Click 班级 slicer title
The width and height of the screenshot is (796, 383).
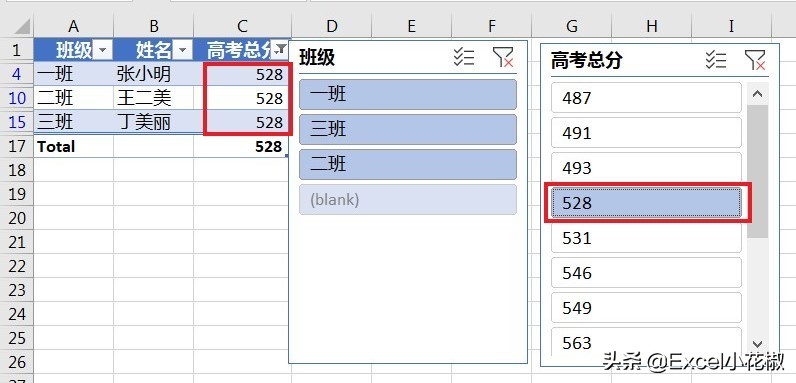tap(317, 57)
